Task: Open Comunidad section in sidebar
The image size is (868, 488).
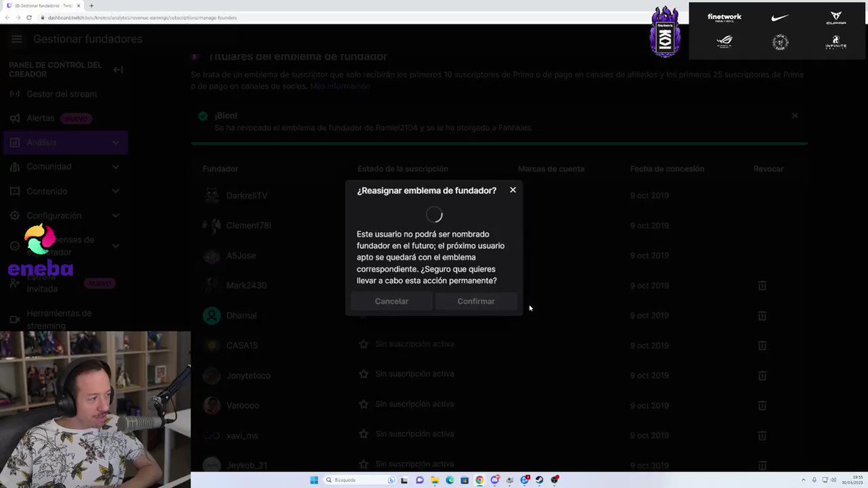Action: coord(49,166)
